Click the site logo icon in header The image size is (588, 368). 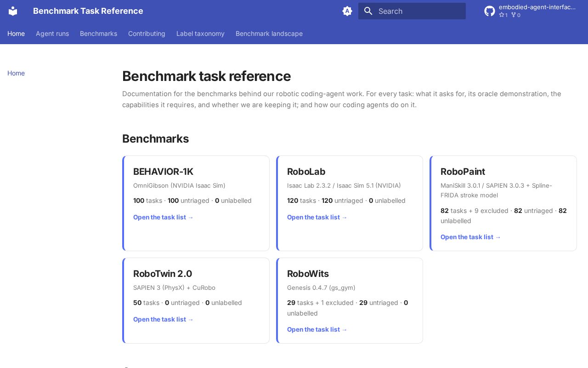pos(13,11)
